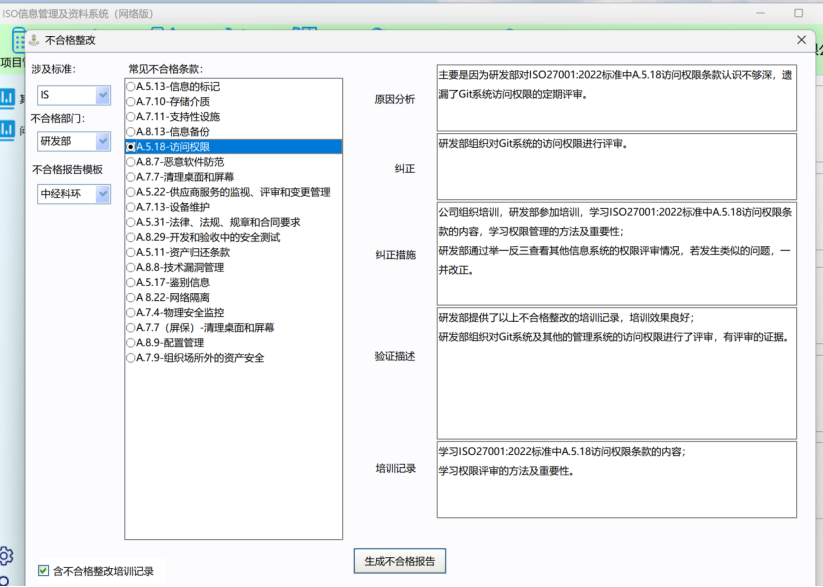
Task: Select the A.5.13-信息的标记 radio option
Action: pos(131,87)
